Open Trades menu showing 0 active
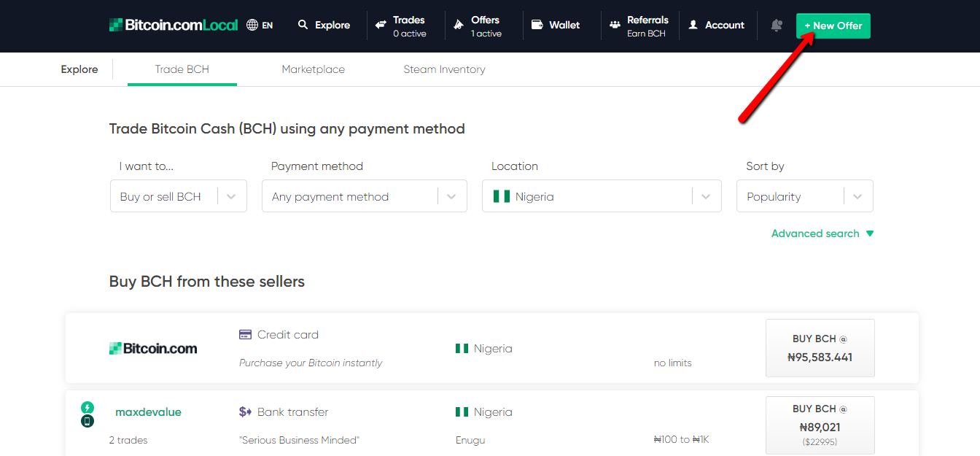Image resolution: width=980 pixels, height=456 pixels. [401, 26]
